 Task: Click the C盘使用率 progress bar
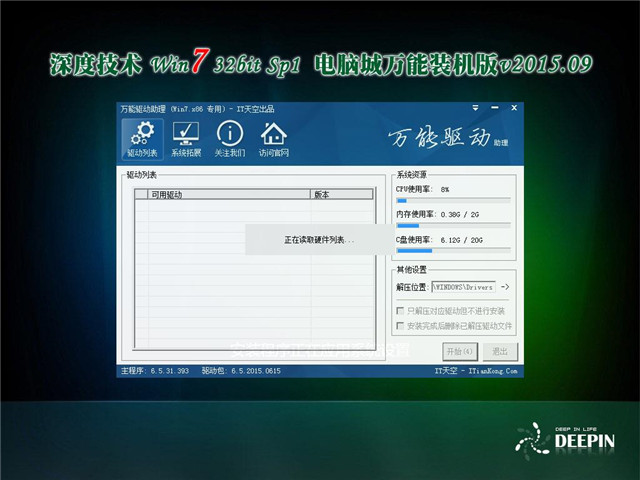[453, 251]
